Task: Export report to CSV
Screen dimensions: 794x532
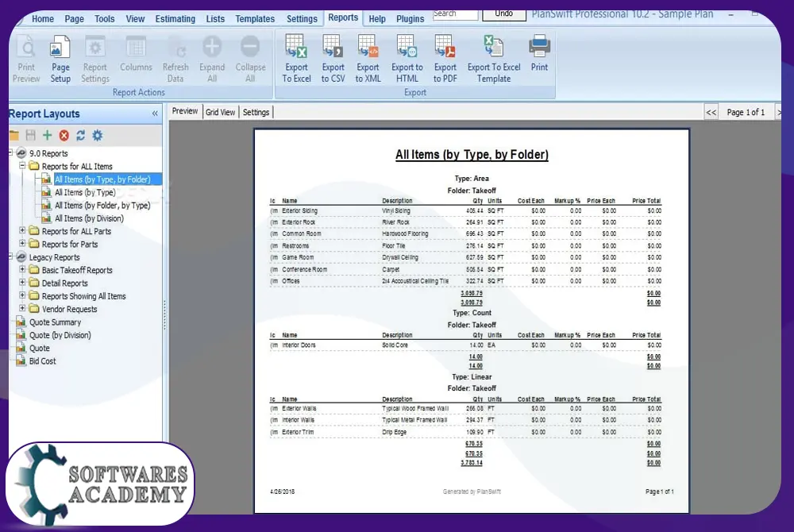Action: point(333,60)
